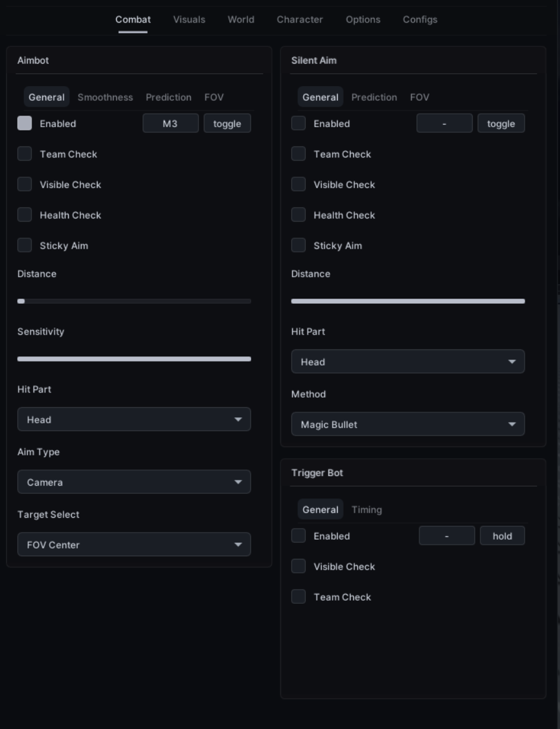Expand the Aim Type Camera dropdown

[x=134, y=482]
